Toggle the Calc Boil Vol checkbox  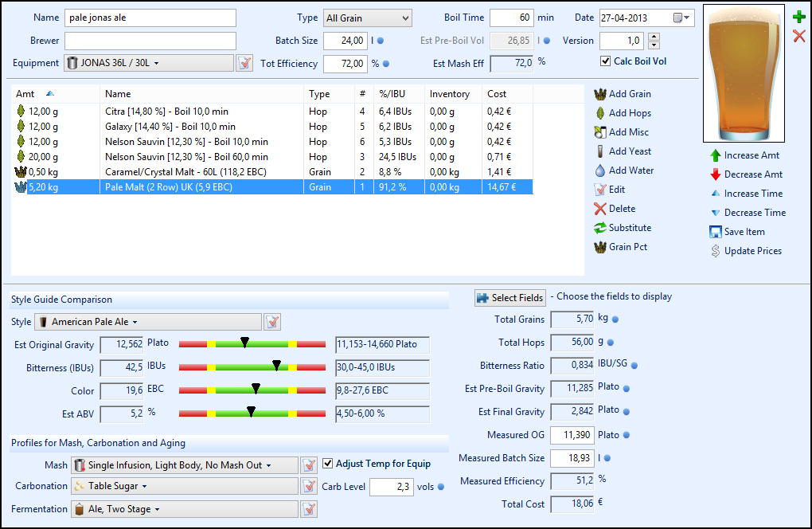pyautogui.click(x=606, y=61)
